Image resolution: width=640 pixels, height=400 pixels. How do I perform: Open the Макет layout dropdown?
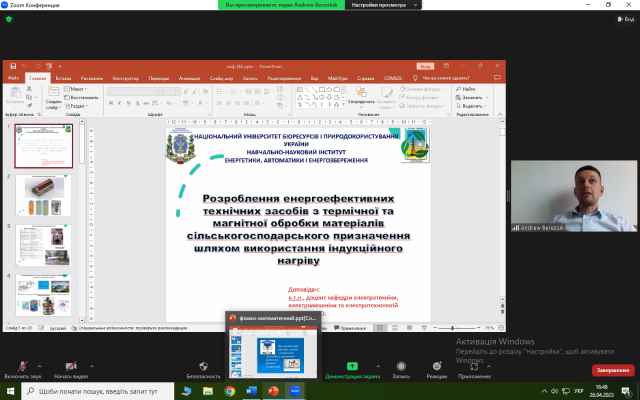coord(76,89)
